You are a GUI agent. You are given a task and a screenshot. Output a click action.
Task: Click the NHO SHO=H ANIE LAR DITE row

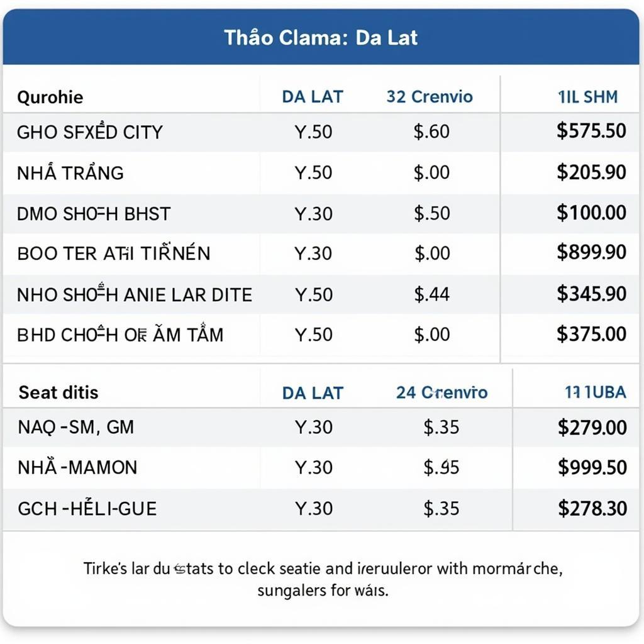135,294
